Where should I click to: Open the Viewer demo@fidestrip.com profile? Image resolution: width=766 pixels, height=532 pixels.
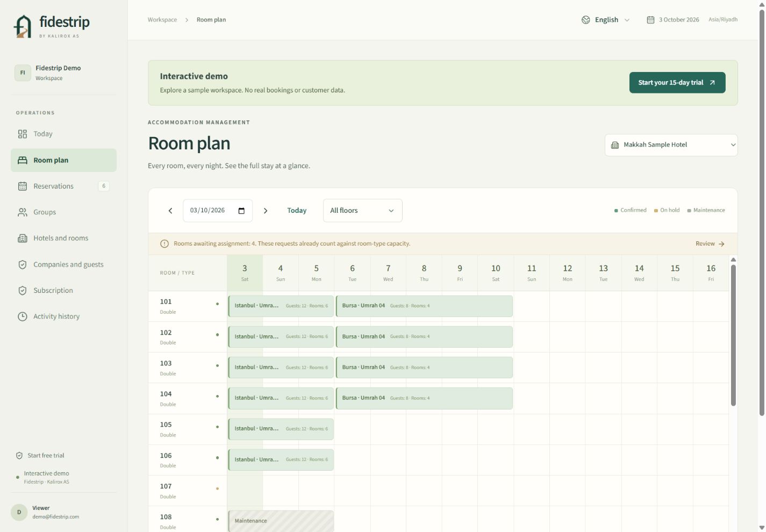(63, 512)
